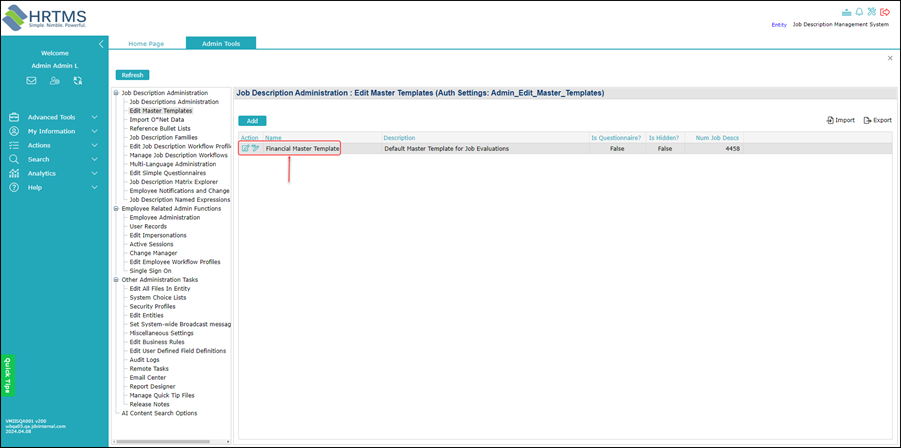Open Single Sign On tree item

(151, 271)
